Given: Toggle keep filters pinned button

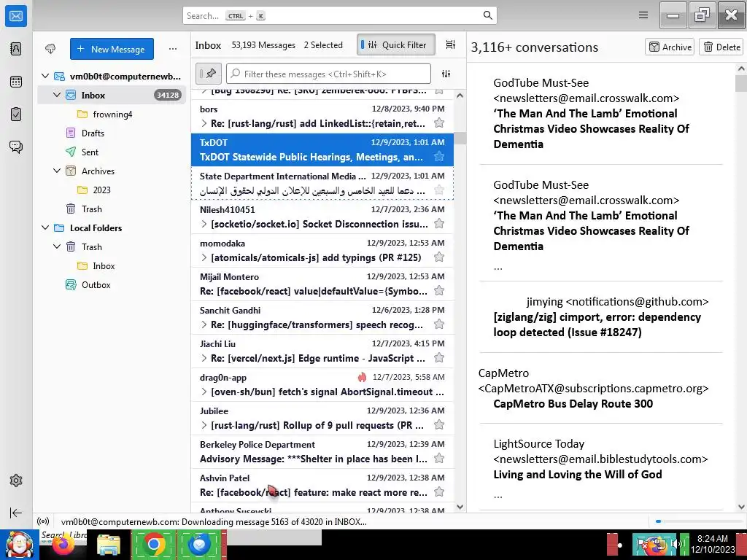Looking at the screenshot, I should click(208, 74).
